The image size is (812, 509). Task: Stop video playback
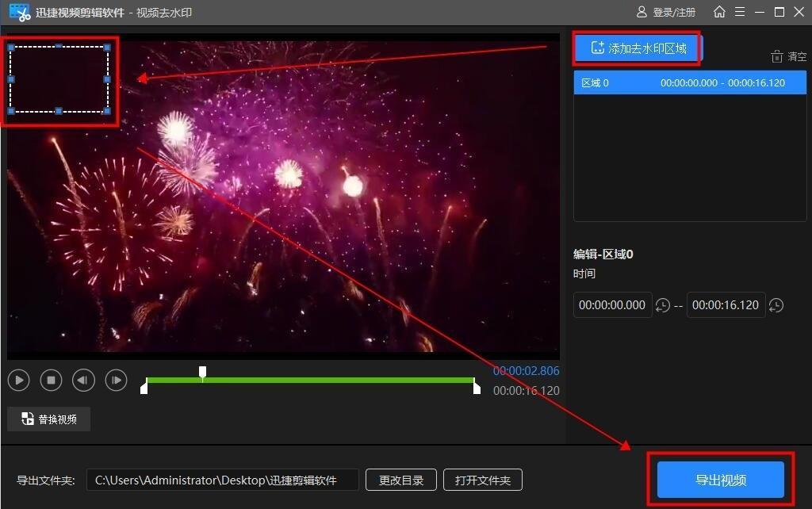coord(52,381)
